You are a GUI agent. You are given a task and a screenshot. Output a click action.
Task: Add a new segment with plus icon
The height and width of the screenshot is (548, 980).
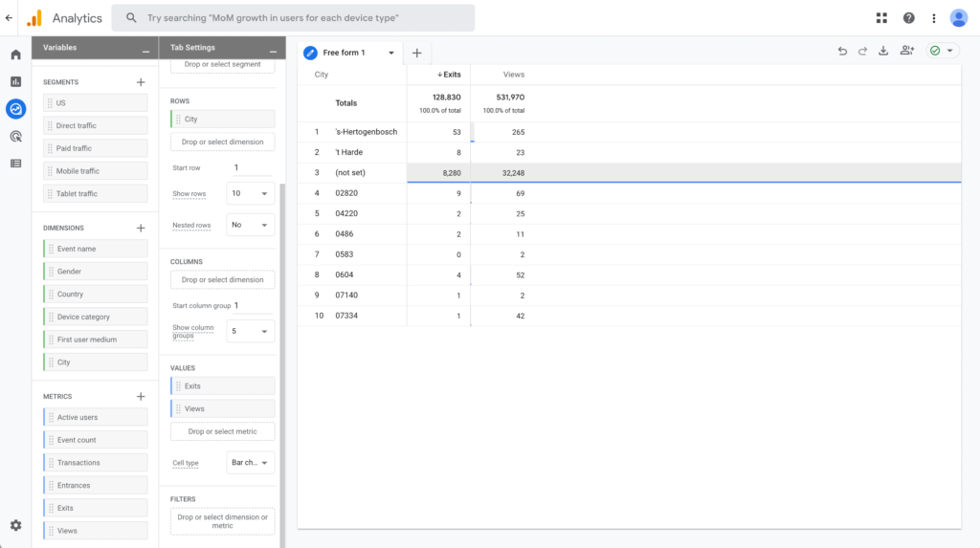tap(141, 82)
